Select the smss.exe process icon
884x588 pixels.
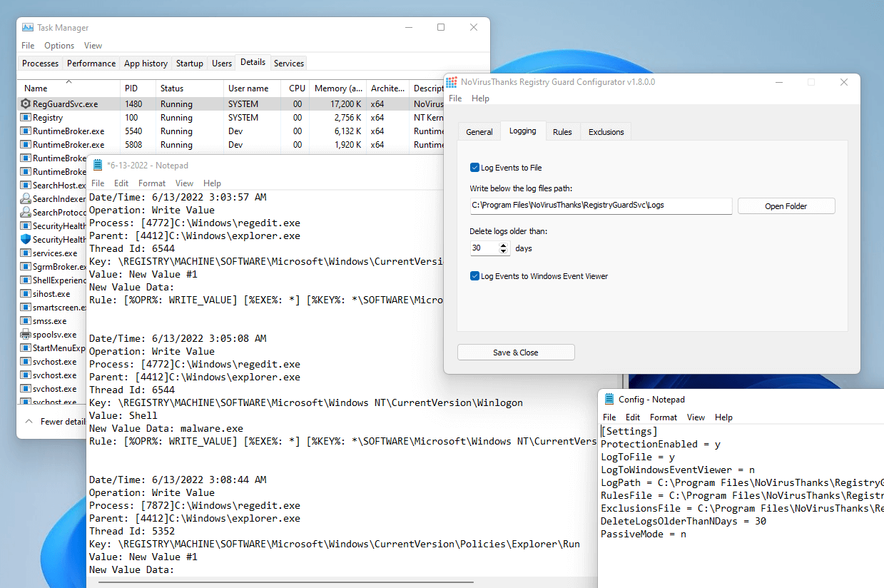(24, 320)
